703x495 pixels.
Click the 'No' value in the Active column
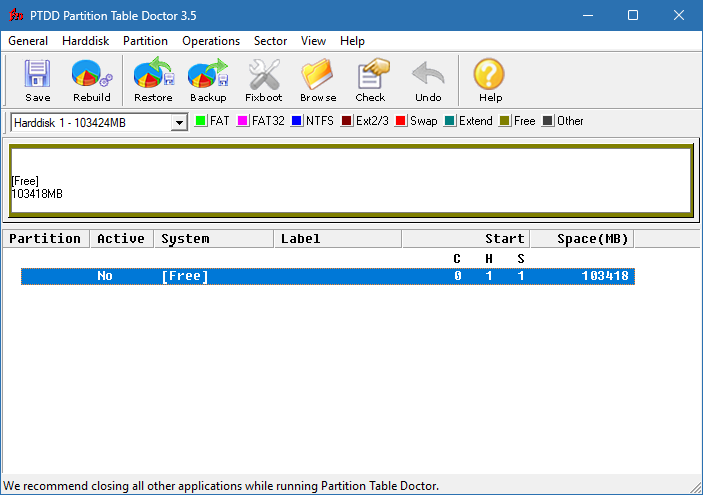[105, 276]
